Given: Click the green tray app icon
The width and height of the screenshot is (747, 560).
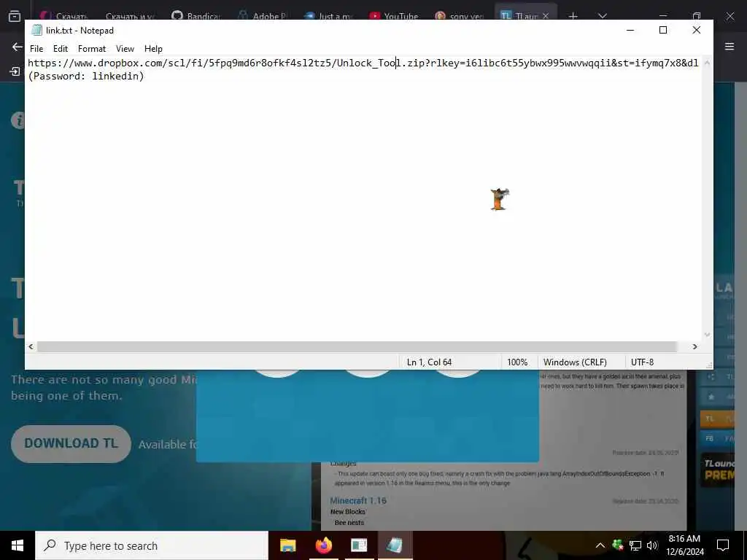Looking at the screenshot, I should (x=618, y=545).
